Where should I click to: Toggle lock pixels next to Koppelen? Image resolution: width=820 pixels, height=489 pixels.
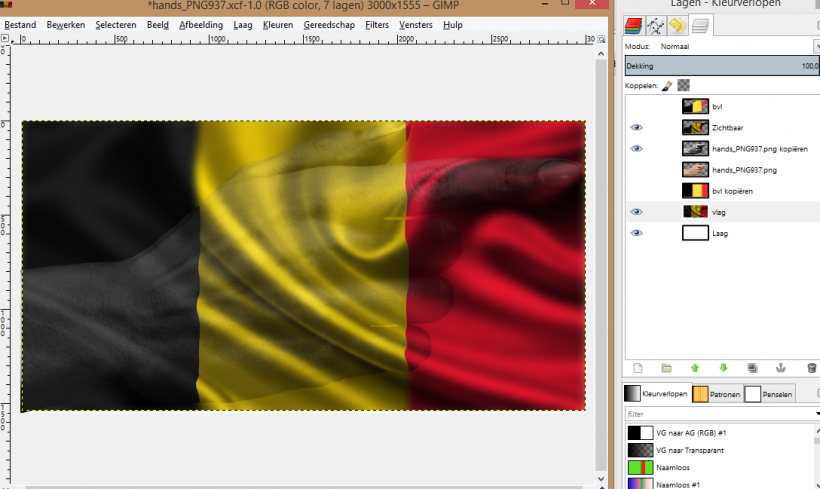[x=665, y=86]
